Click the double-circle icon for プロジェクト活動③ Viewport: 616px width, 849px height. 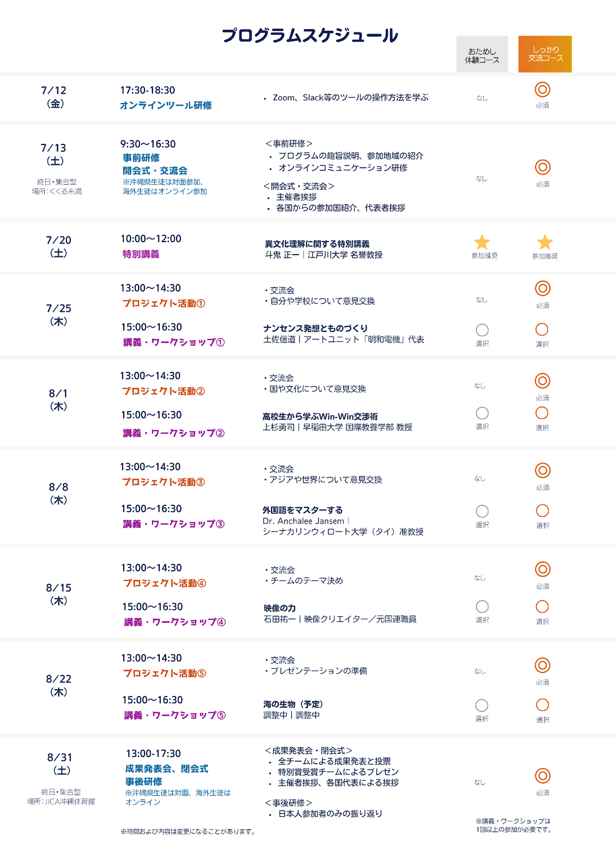click(542, 470)
